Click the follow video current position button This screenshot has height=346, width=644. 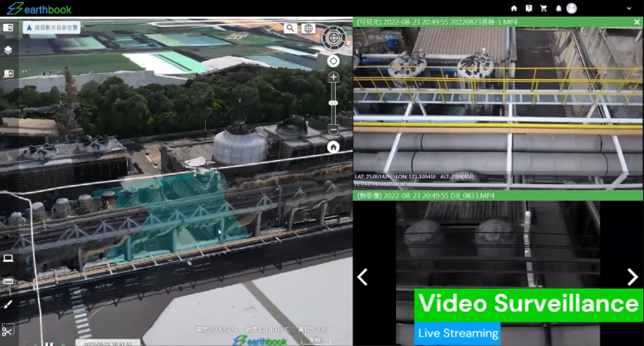(52, 27)
